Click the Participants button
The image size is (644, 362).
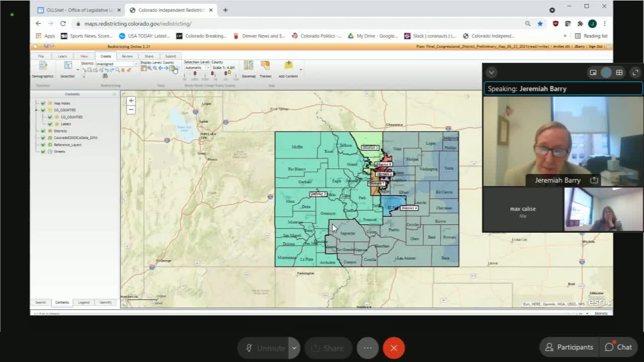(x=569, y=347)
